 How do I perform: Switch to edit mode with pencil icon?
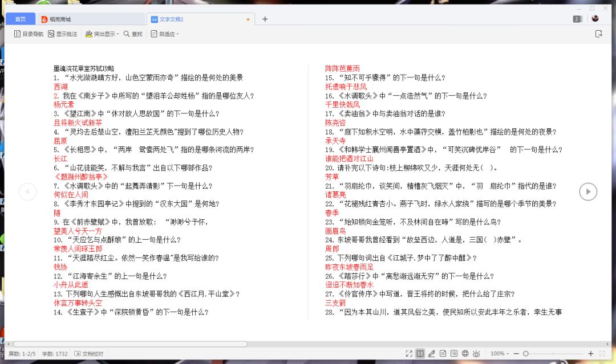(432, 354)
